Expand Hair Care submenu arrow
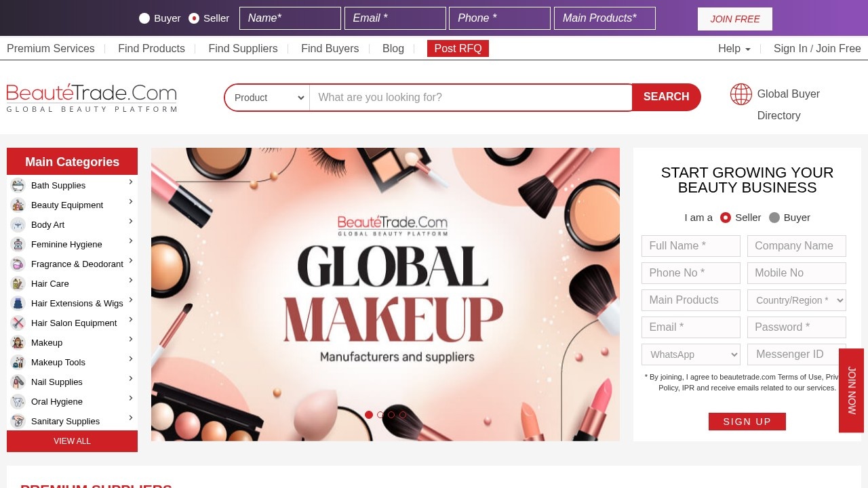The image size is (868, 488). coord(131,280)
